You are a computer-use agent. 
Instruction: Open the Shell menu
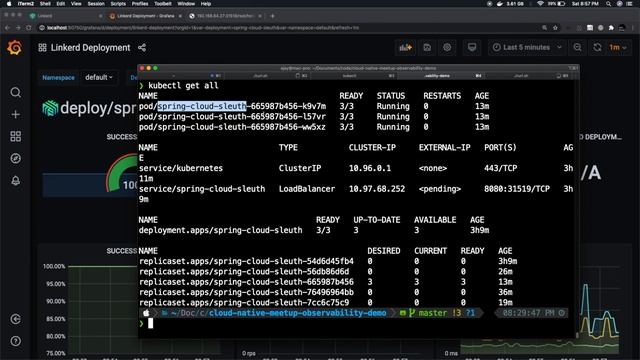click(x=45, y=4)
